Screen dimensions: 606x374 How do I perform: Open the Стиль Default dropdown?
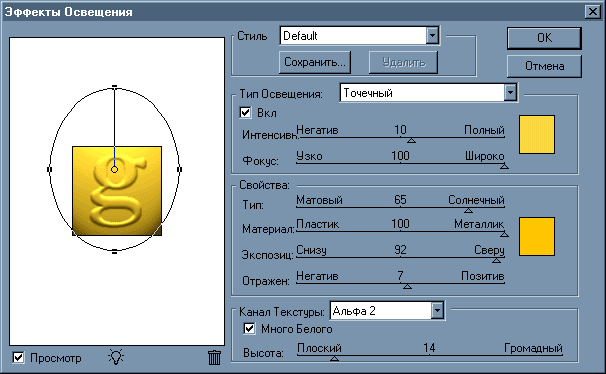point(432,36)
